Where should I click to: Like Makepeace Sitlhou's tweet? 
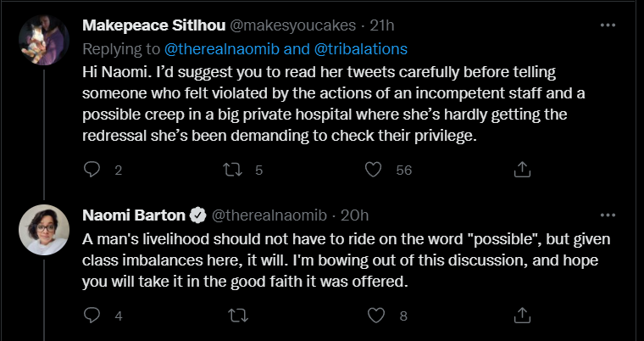372,170
